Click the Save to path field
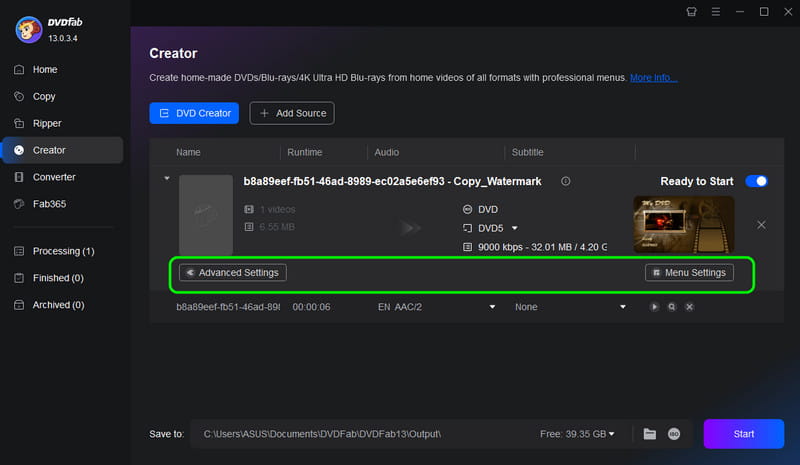Viewport: 800px width, 465px height. pyautogui.click(x=362, y=434)
